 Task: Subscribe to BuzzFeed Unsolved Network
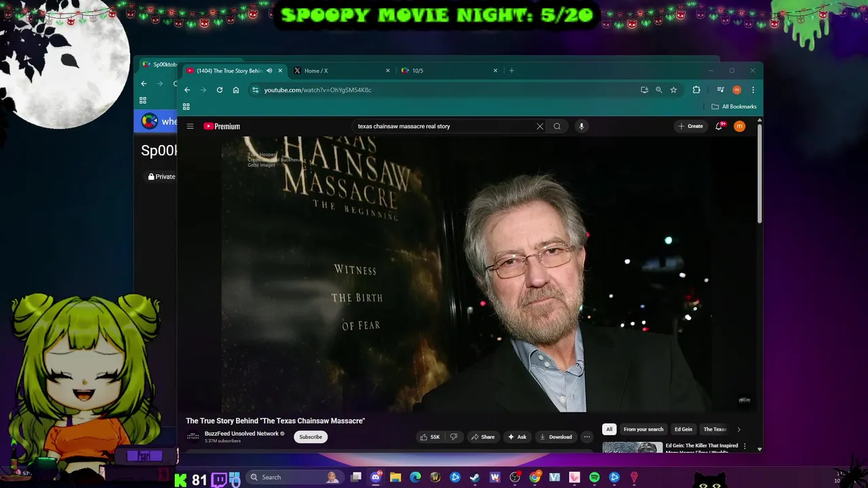[311, 437]
